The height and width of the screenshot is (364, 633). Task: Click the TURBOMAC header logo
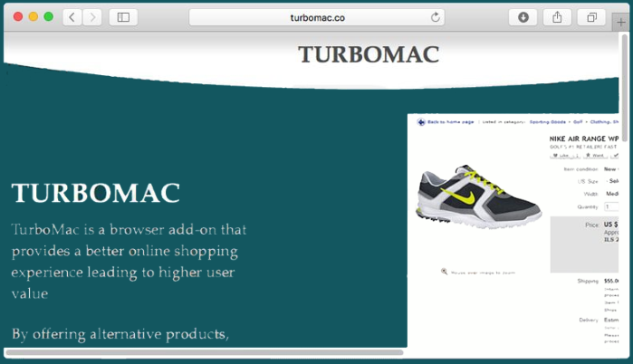coord(369,54)
